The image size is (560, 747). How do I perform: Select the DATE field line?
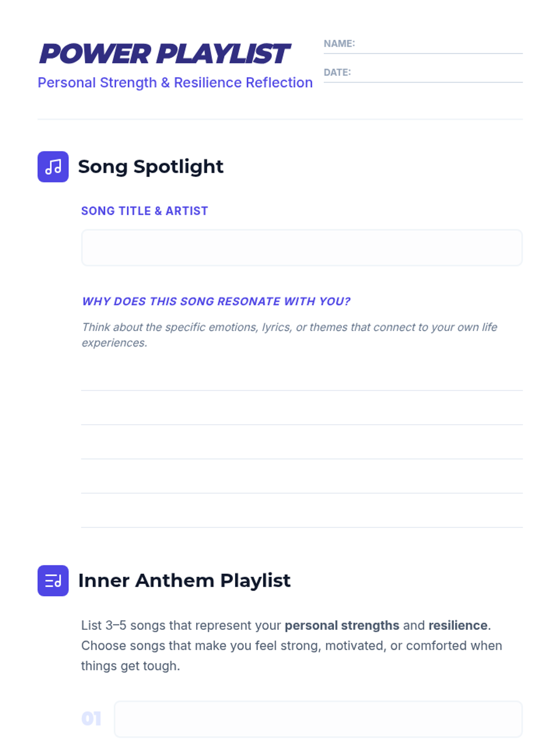coord(436,75)
